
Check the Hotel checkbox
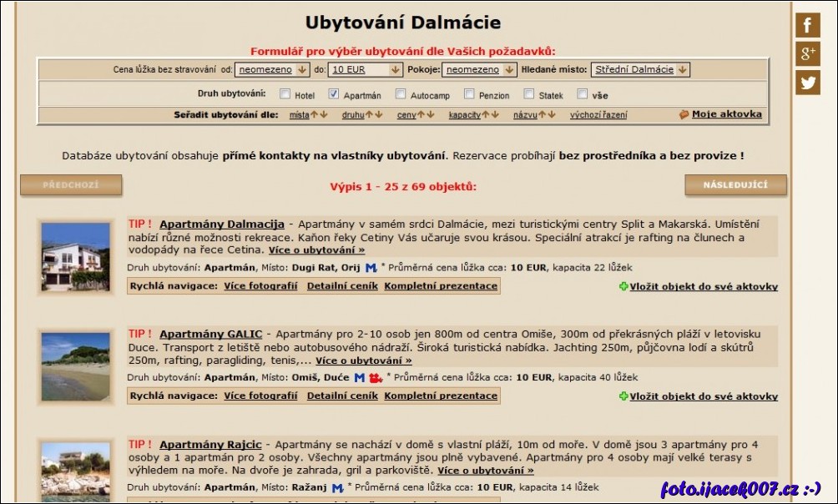pos(284,94)
